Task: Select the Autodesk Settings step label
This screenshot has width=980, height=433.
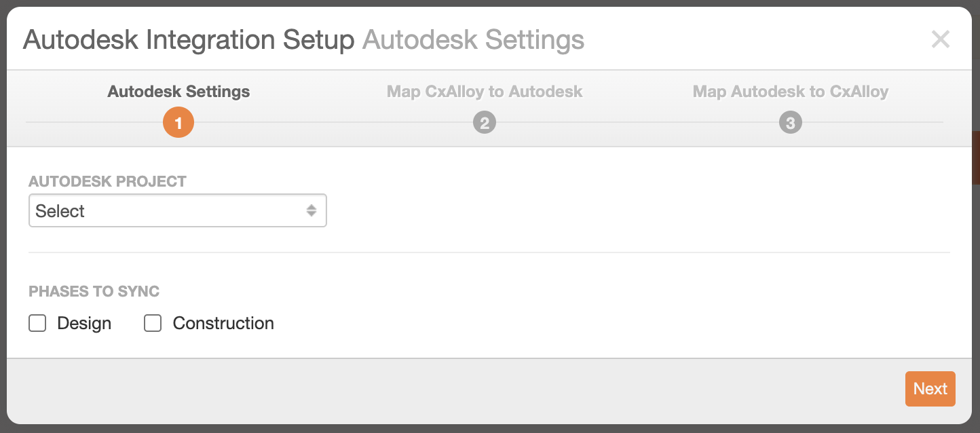Action: point(178,92)
